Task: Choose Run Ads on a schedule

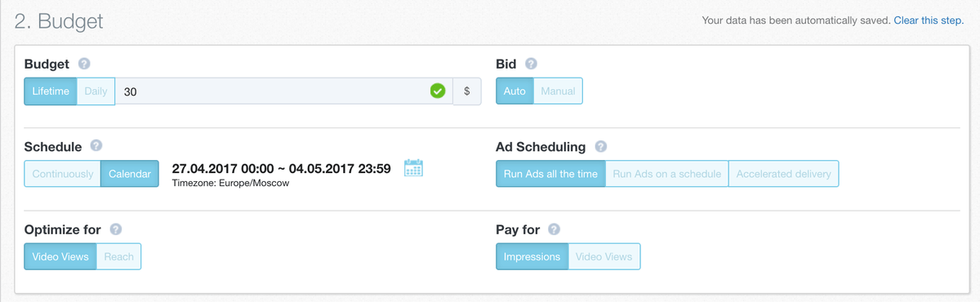Action: 667,174
